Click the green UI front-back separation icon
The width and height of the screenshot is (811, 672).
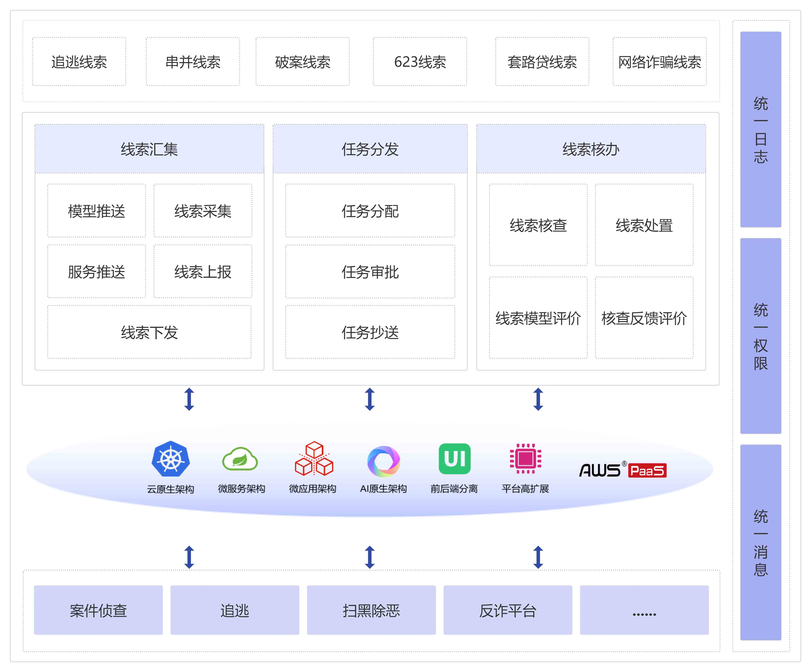pos(455,459)
